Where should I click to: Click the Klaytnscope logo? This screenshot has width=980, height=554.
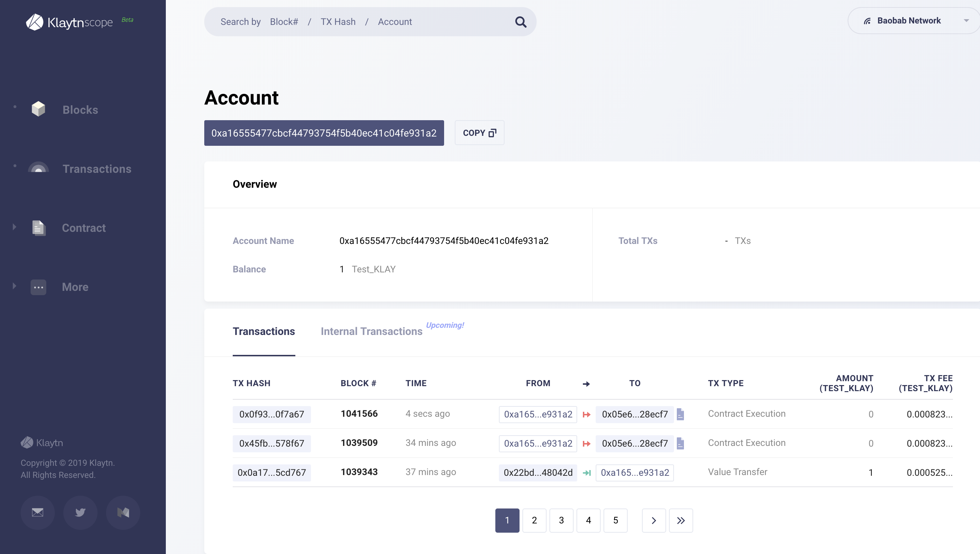pyautogui.click(x=69, y=22)
